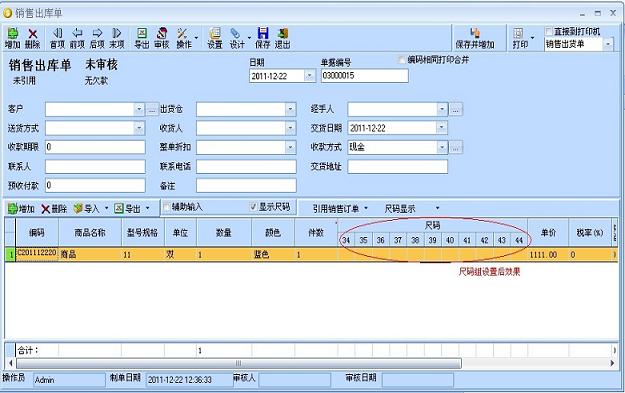Click the 导出 toolbar icon
The image size is (625, 393).
tap(142, 38)
